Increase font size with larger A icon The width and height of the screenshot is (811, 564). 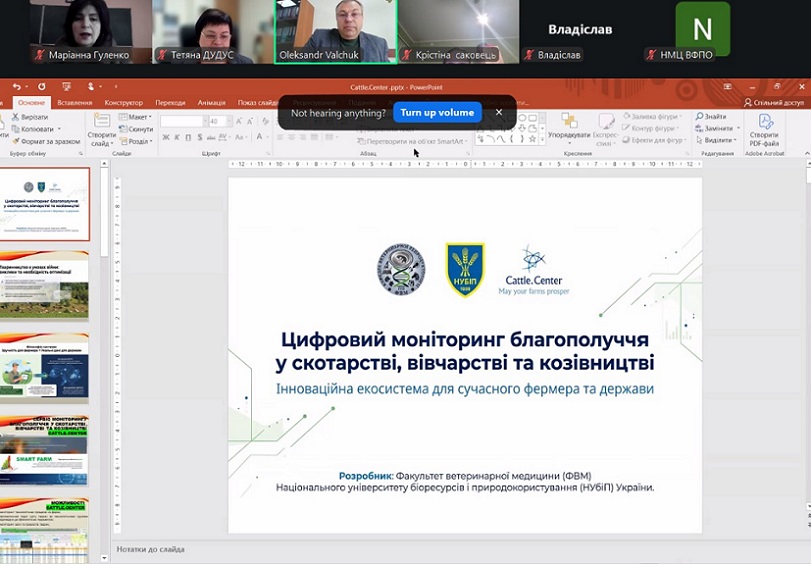pyautogui.click(x=239, y=121)
